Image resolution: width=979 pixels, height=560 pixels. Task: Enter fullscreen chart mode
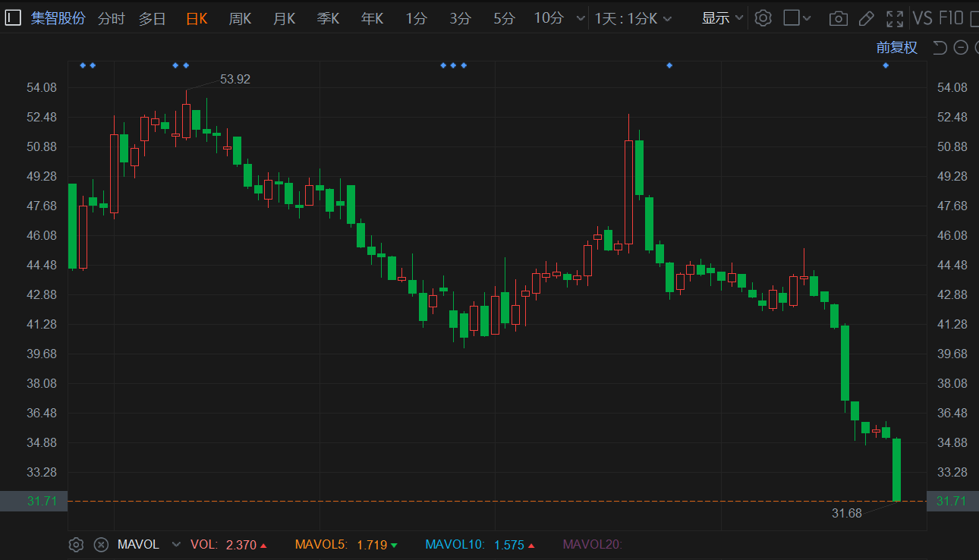[895, 18]
